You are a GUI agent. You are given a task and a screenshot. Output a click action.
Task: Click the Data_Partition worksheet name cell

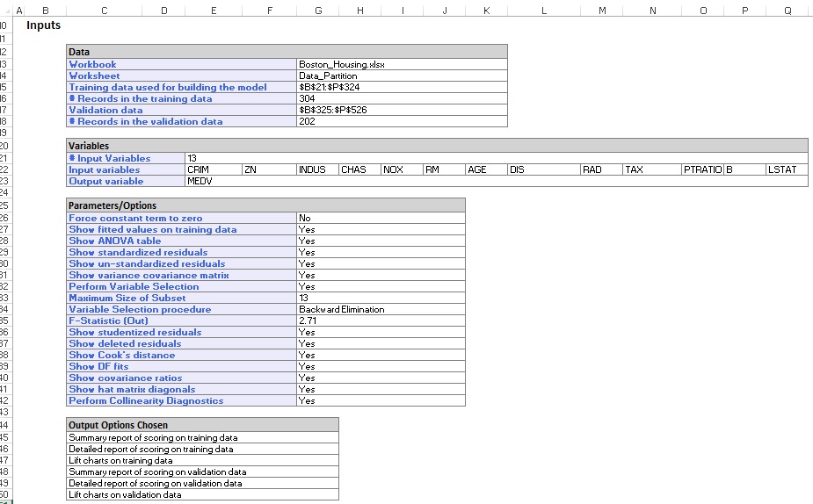(402, 76)
